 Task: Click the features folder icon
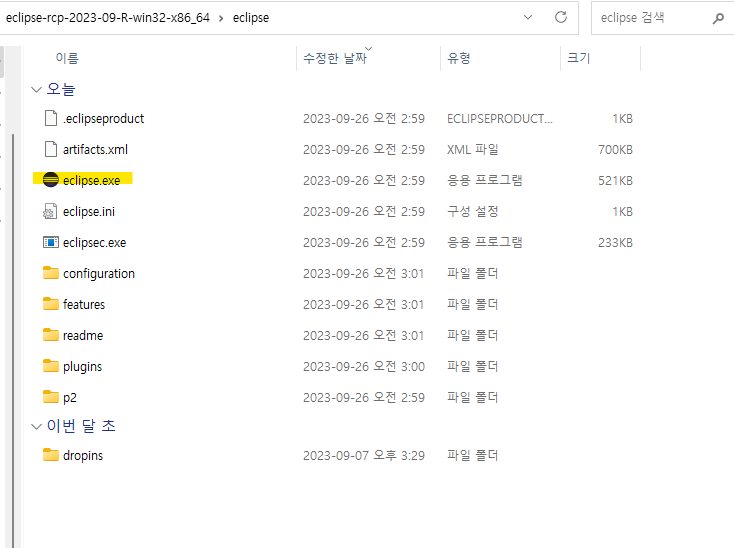coord(51,304)
